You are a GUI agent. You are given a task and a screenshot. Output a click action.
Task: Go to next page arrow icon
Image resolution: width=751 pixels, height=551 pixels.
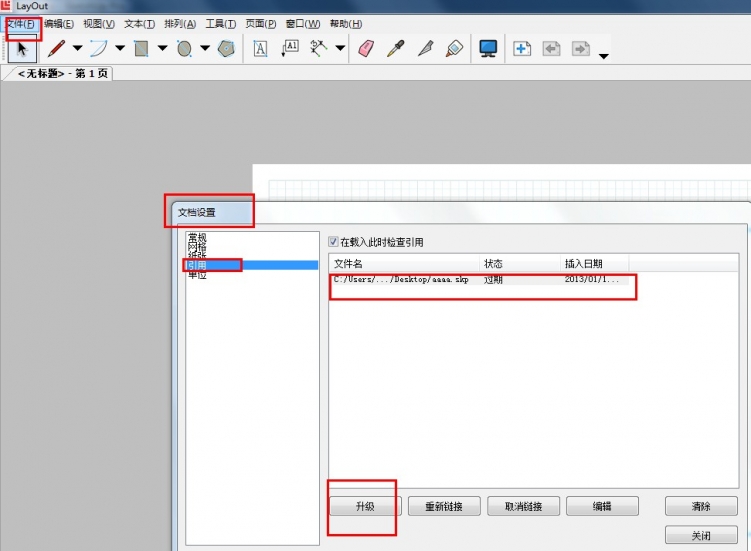tap(581, 48)
